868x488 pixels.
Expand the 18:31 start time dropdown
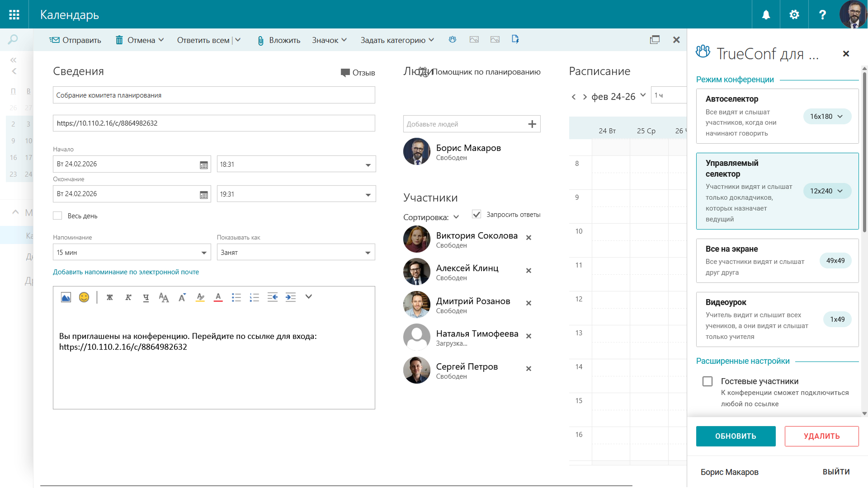tap(368, 165)
